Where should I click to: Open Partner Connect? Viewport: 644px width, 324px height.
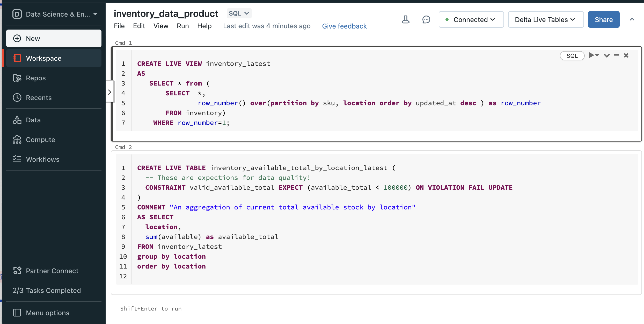(52, 271)
